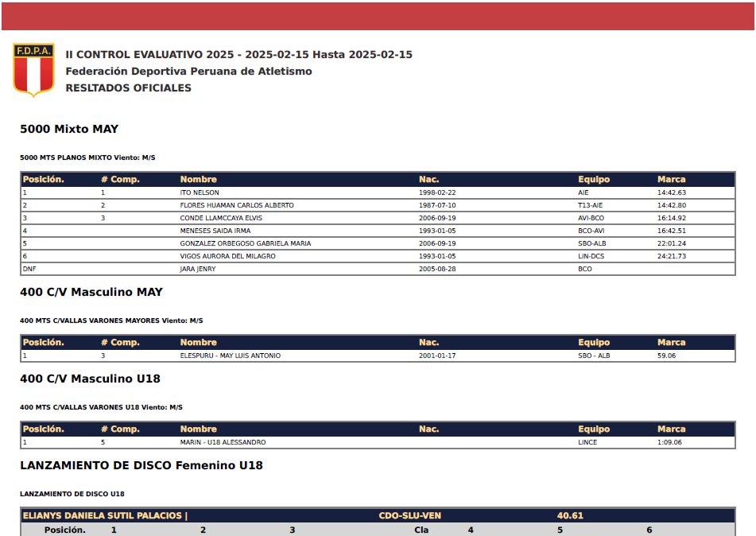Click the red banner at the top
Image resolution: width=756 pixels, height=536 pixels.
(378, 15)
